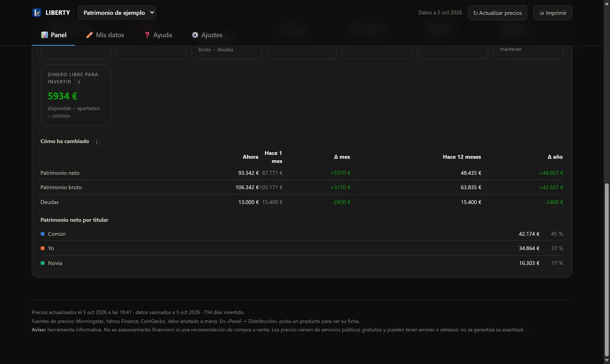Click the Δ año column header

tap(555, 157)
